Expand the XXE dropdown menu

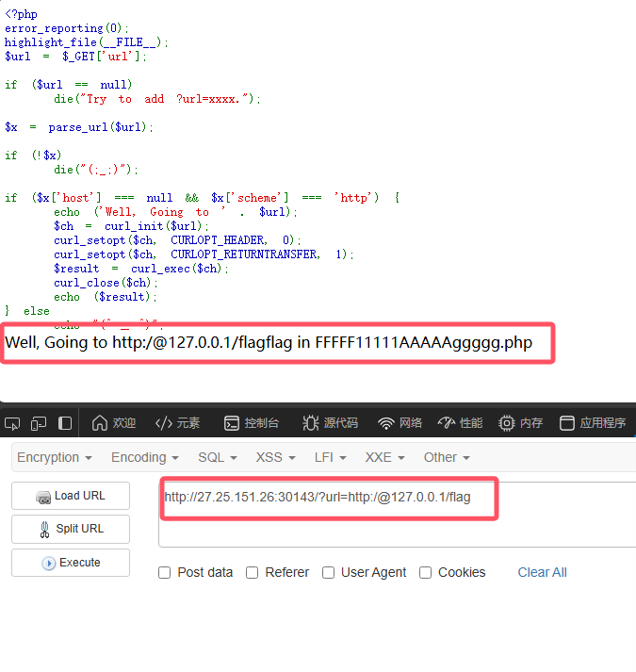pyautogui.click(x=384, y=457)
